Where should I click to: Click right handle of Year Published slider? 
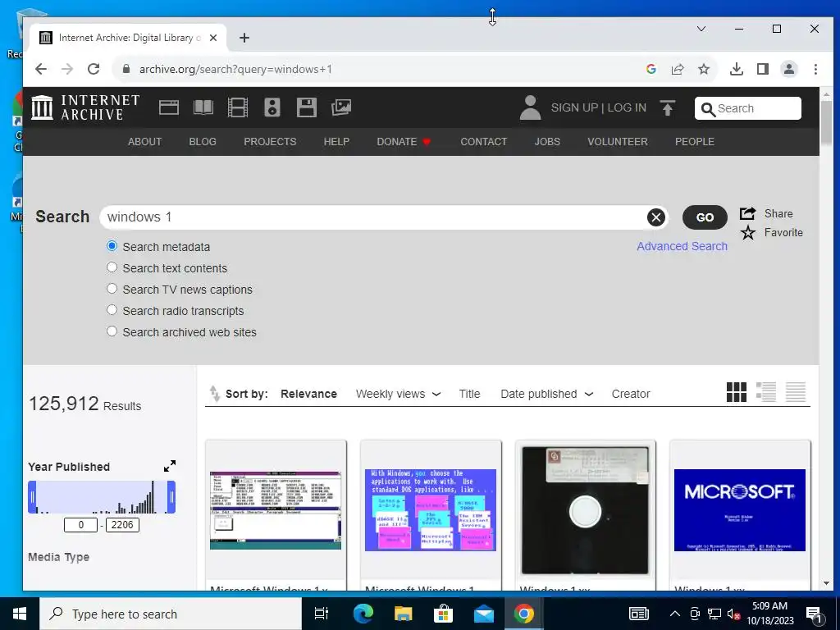tap(171, 497)
